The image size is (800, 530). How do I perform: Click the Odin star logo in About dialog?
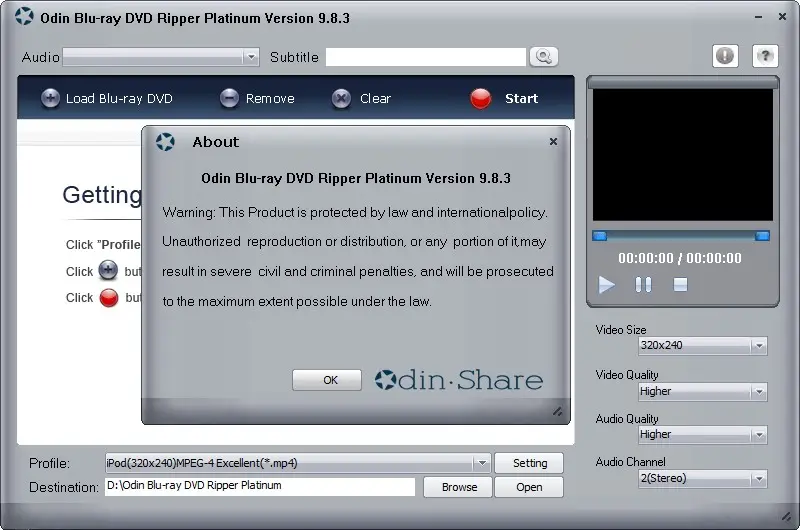[165, 142]
